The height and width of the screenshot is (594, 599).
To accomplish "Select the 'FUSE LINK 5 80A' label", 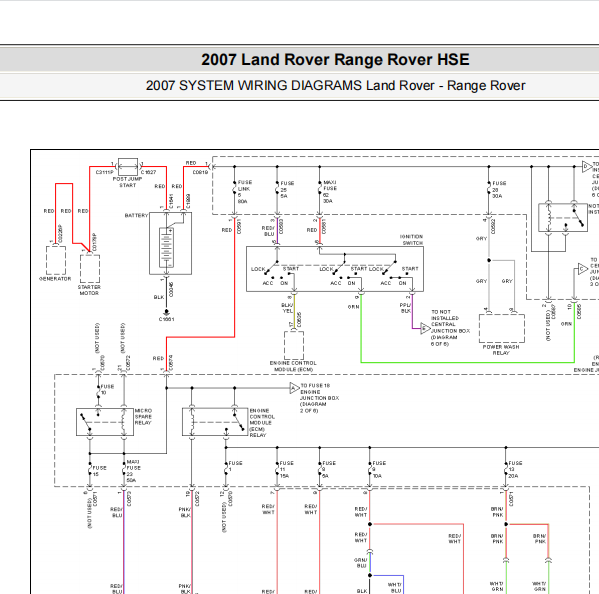I will click(x=244, y=192).
